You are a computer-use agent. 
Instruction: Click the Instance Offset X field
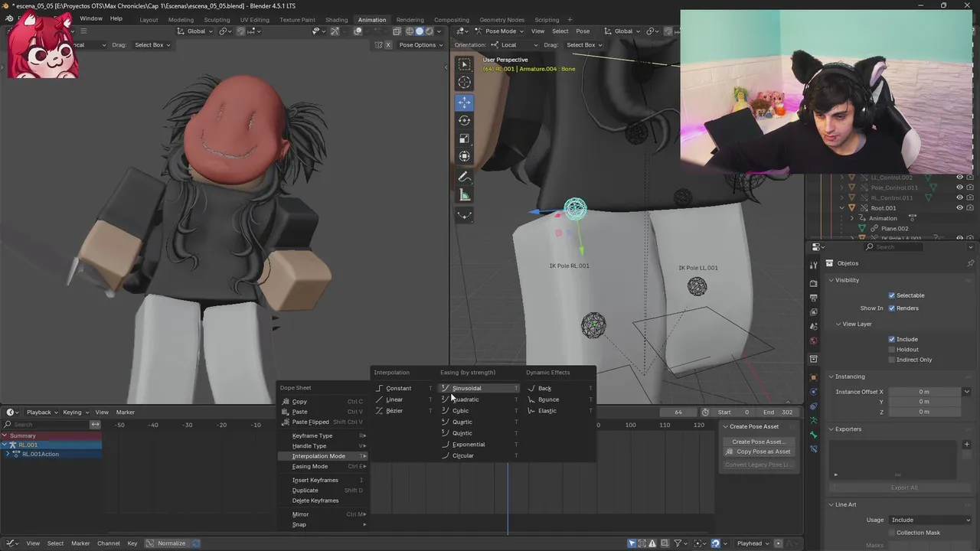[924, 392]
